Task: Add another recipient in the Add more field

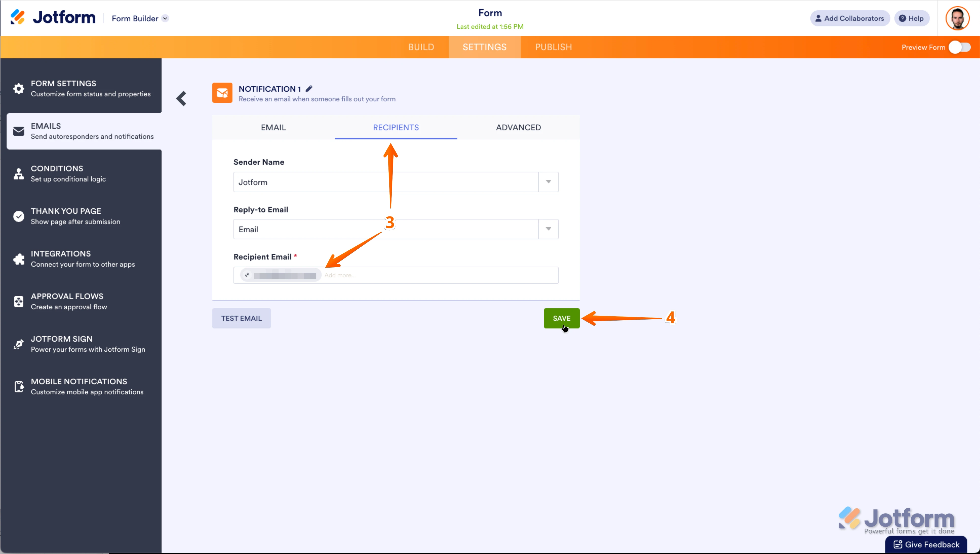Action: (x=341, y=275)
